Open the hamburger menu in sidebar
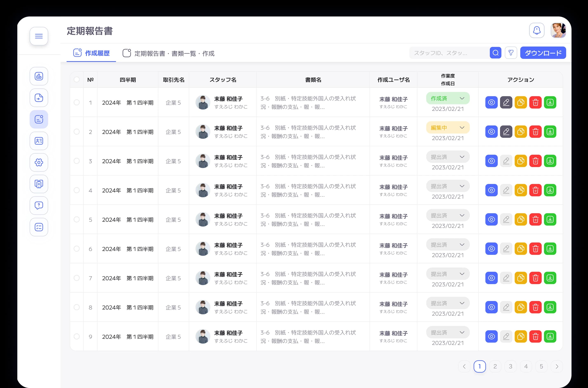The height and width of the screenshot is (388, 588). click(x=39, y=36)
